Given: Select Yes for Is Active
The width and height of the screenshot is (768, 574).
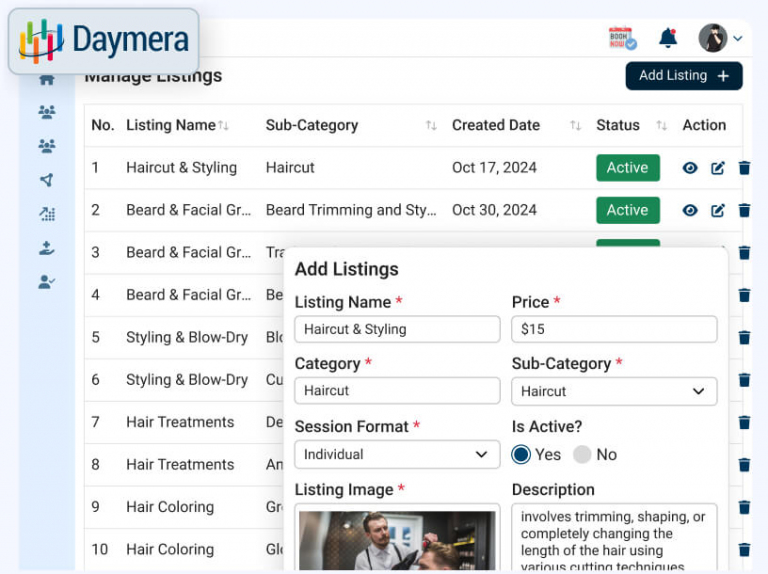Looking at the screenshot, I should [x=521, y=454].
